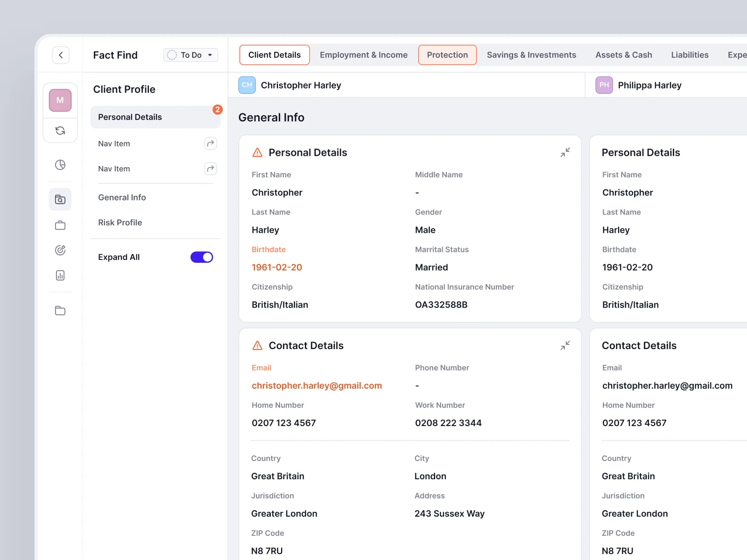This screenshot has height=560, width=747.
Task: Click the Gender value Male
Action: [425, 230]
